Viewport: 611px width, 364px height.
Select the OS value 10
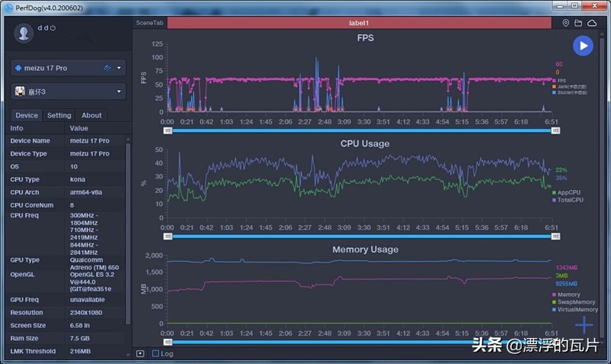pyautogui.click(x=73, y=166)
